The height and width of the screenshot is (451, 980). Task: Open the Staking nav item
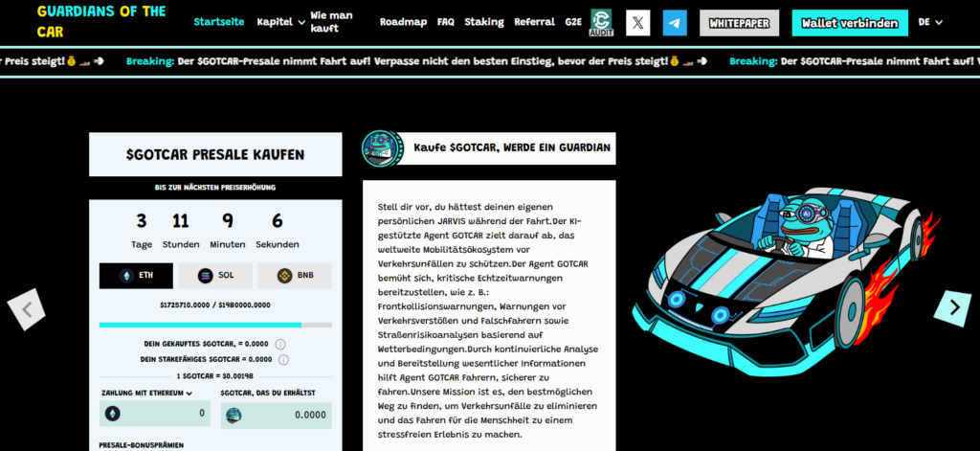pyautogui.click(x=483, y=22)
